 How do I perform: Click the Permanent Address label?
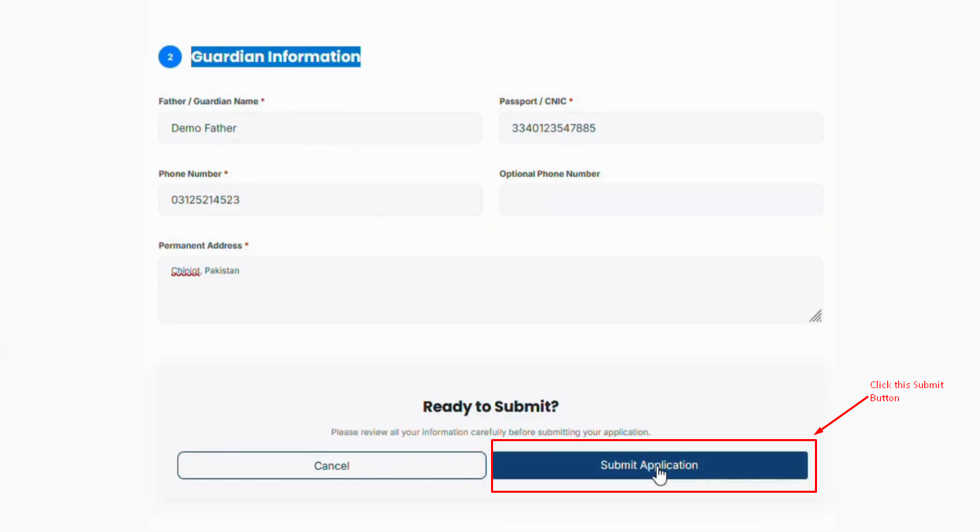(204, 246)
